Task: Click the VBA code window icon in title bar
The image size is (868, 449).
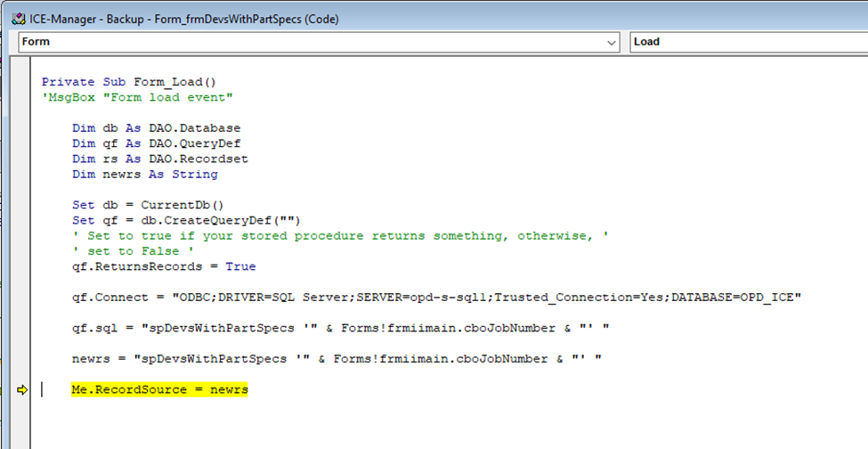Action: (x=19, y=19)
